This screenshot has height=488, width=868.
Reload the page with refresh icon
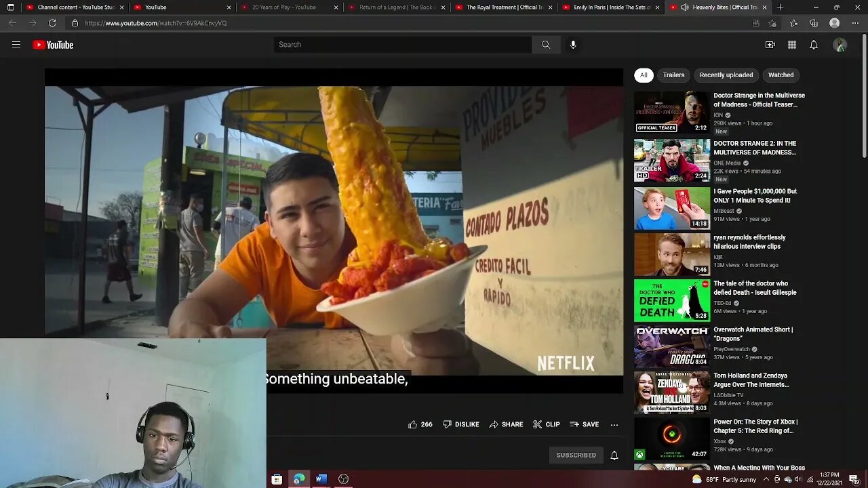pos(52,23)
